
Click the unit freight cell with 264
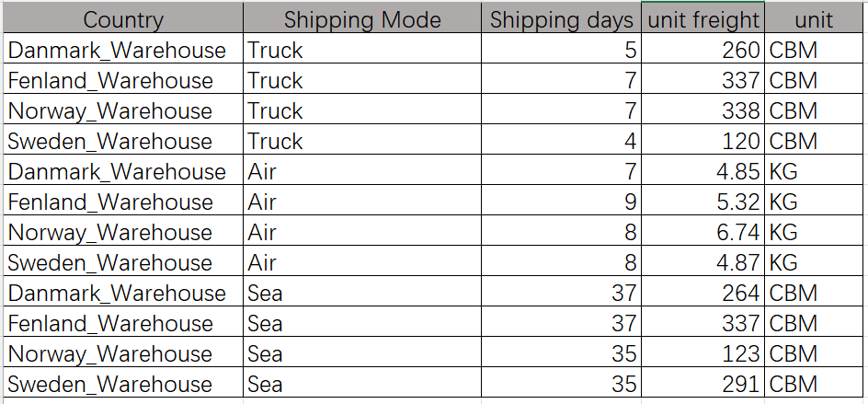point(703,292)
